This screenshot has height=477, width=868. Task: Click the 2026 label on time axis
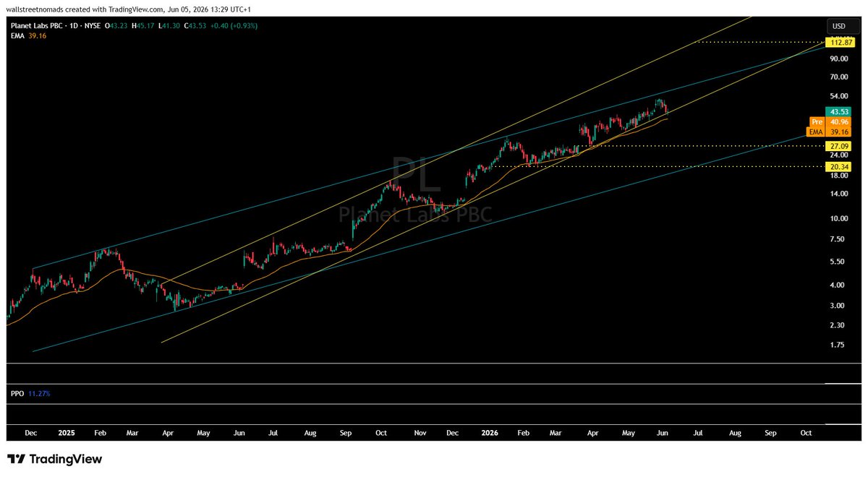(490, 433)
